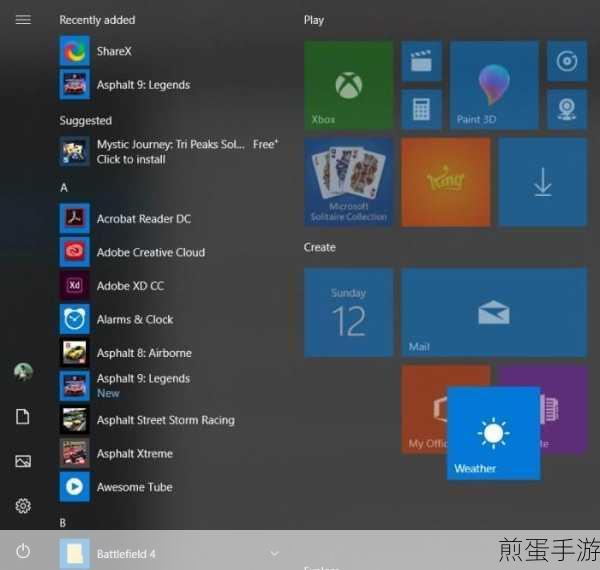Open the Mail tile

(494, 313)
